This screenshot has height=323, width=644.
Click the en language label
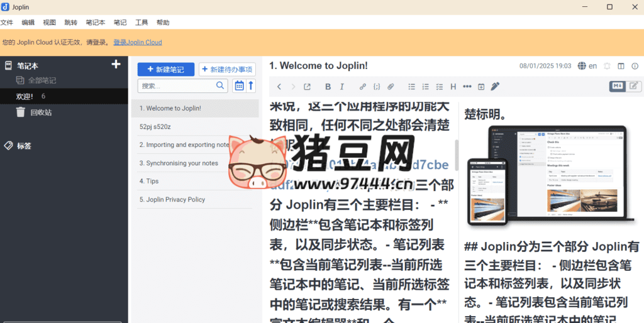coord(592,65)
